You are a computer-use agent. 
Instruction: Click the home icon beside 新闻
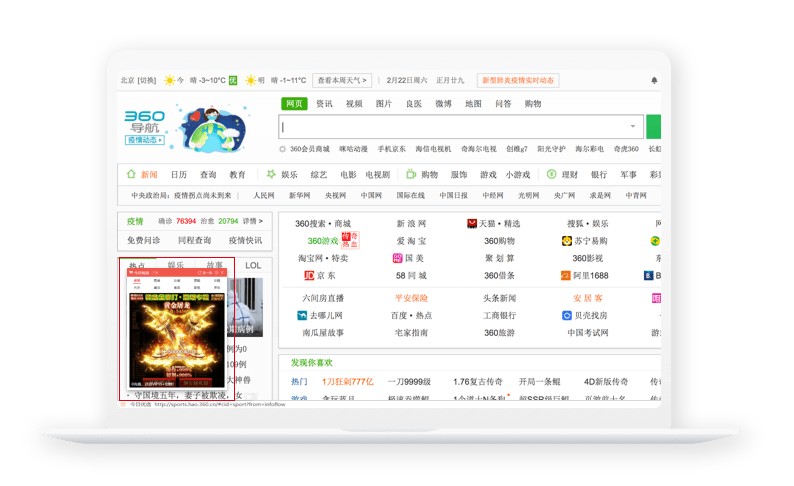pos(131,174)
